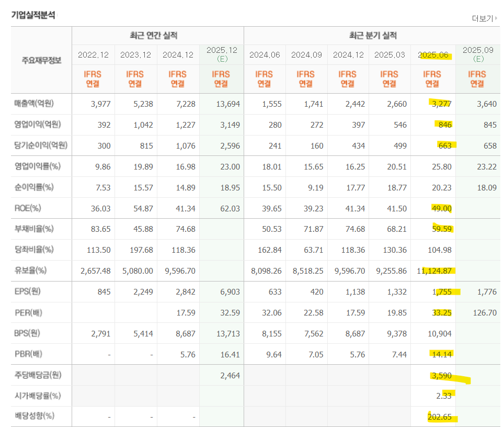Click the 배당성향(%) row label
Screen dimensions: 504x427
coord(35,416)
